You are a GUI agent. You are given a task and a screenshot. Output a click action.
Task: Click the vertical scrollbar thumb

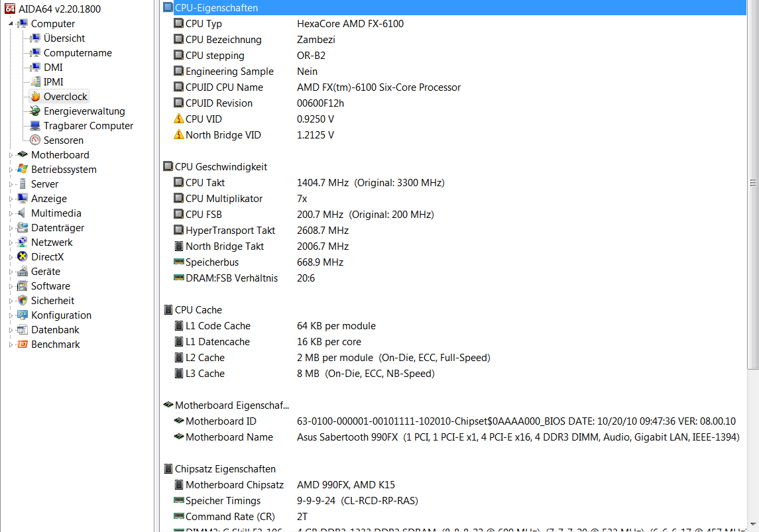753,183
